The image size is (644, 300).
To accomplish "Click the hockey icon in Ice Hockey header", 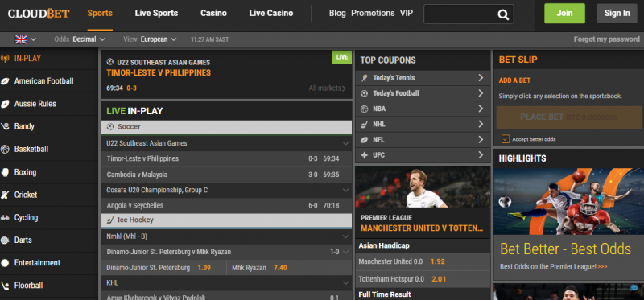I will [x=110, y=220].
